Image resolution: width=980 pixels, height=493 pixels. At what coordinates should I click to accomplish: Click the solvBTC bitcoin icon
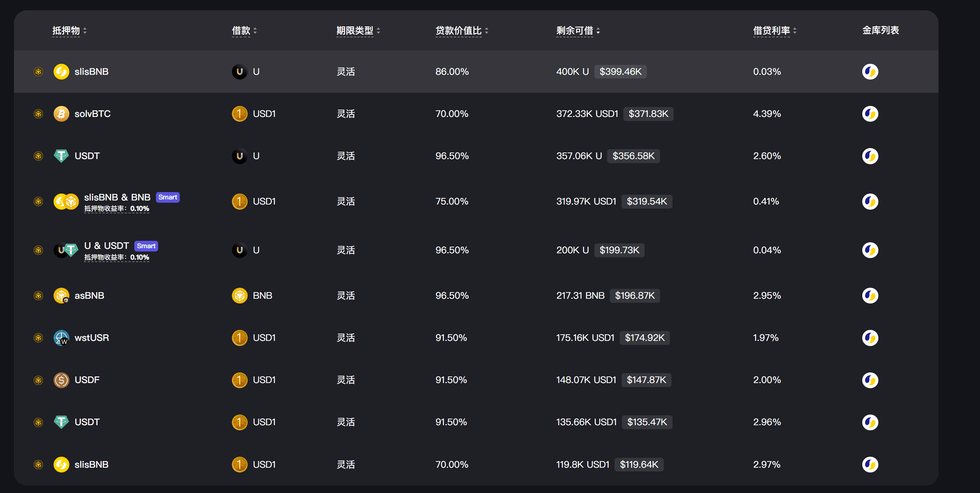(x=61, y=114)
